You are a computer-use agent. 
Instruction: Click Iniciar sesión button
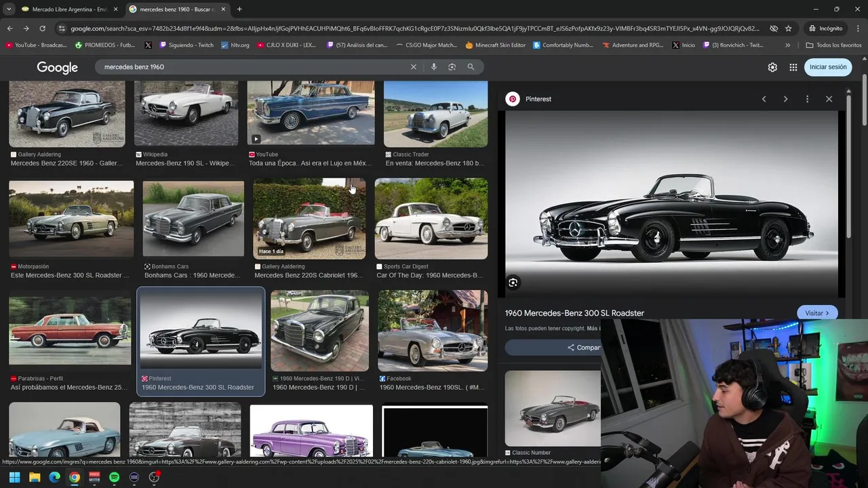[828, 67]
